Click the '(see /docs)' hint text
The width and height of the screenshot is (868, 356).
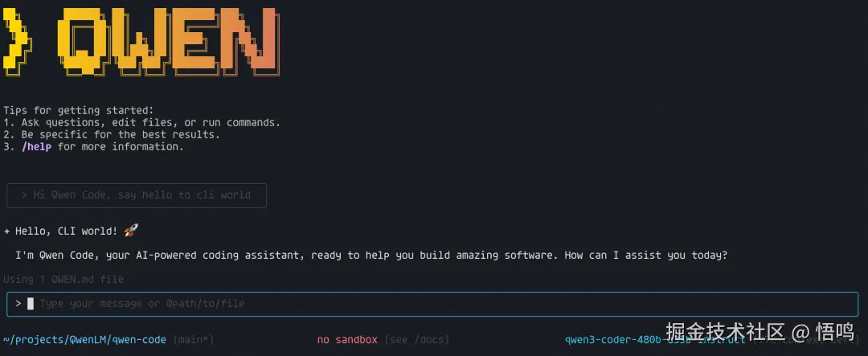click(417, 339)
